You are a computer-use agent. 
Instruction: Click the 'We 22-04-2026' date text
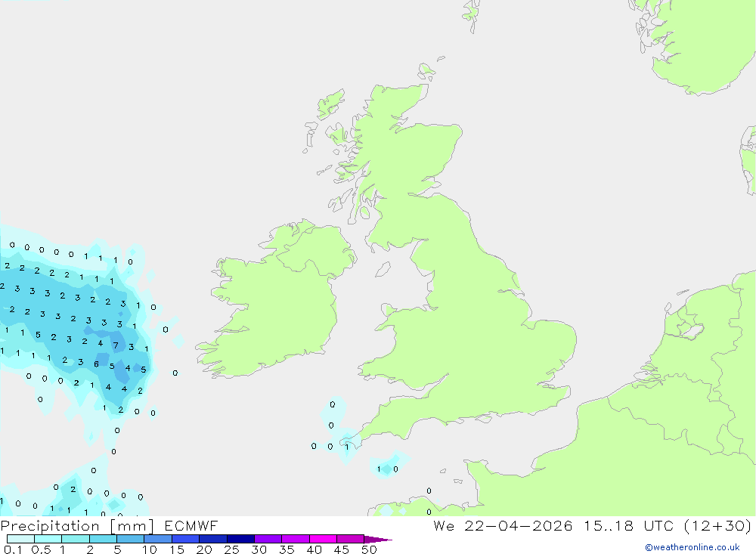click(503, 525)
